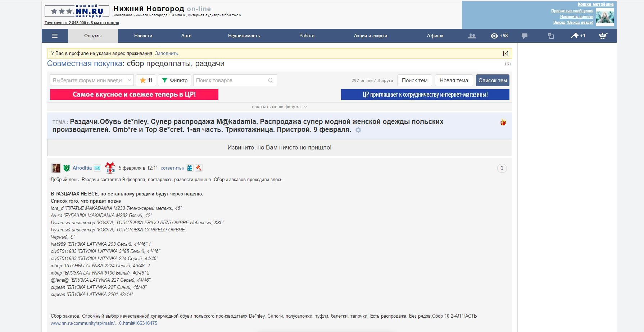This screenshot has width=644, height=332.
Task: Open the shopping cart icon in the nav bar
Action: click(603, 36)
